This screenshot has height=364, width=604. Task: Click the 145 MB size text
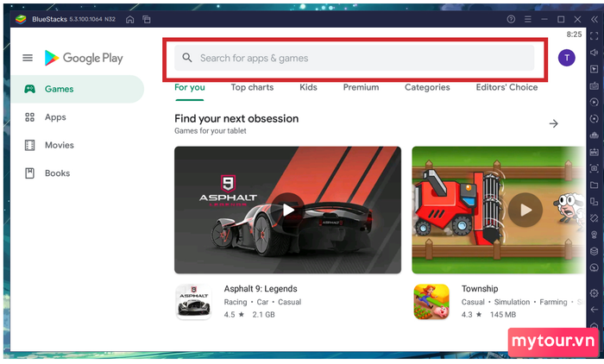click(503, 315)
